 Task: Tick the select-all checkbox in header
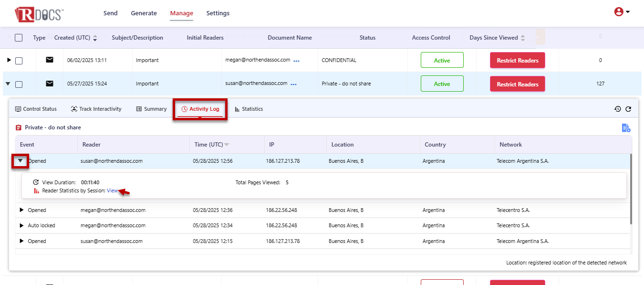(x=19, y=38)
